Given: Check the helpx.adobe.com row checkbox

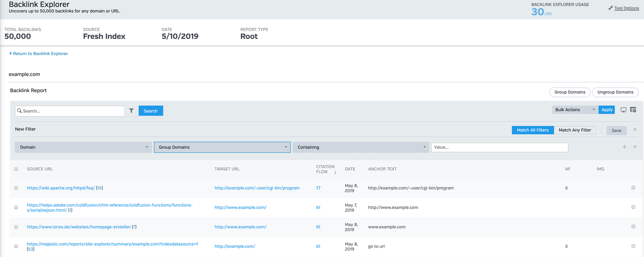Looking at the screenshot, I should click(x=16, y=208).
